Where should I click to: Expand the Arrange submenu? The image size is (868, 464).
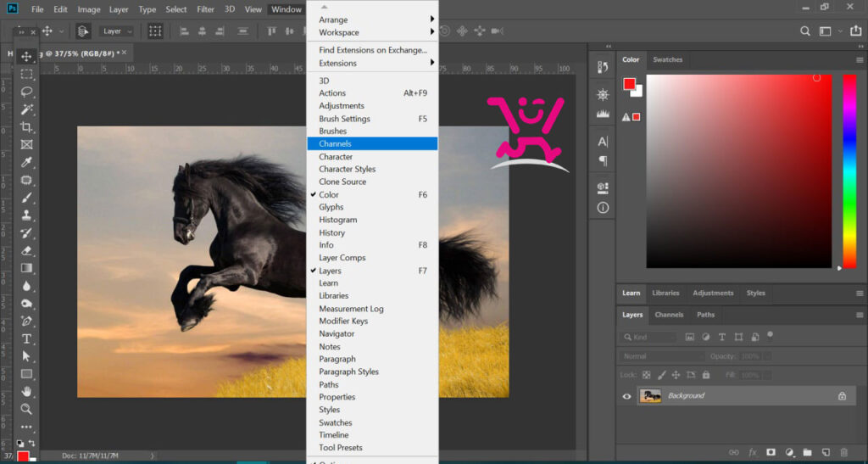[x=373, y=20]
